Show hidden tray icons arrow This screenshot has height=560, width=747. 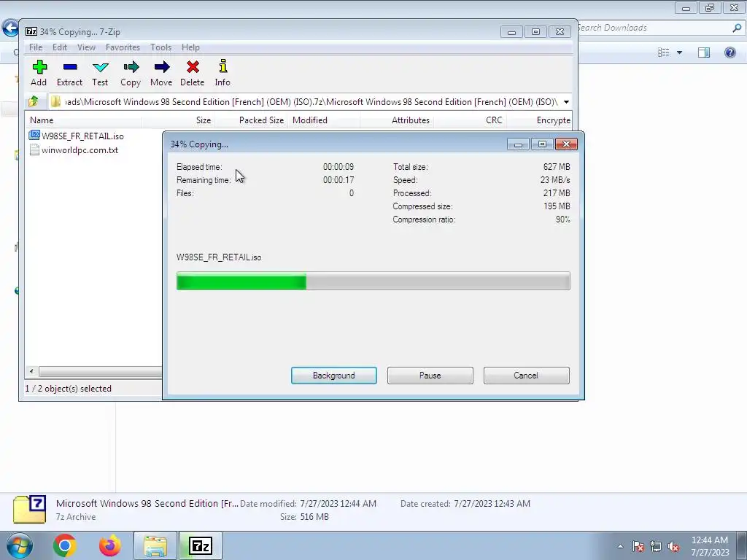tap(620, 546)
